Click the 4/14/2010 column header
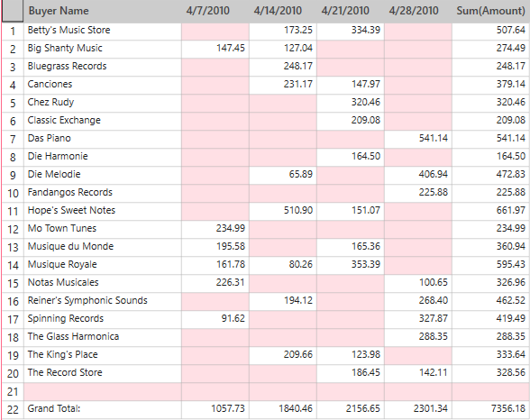Screen dimensions: 530x420 tap(283, 11)
